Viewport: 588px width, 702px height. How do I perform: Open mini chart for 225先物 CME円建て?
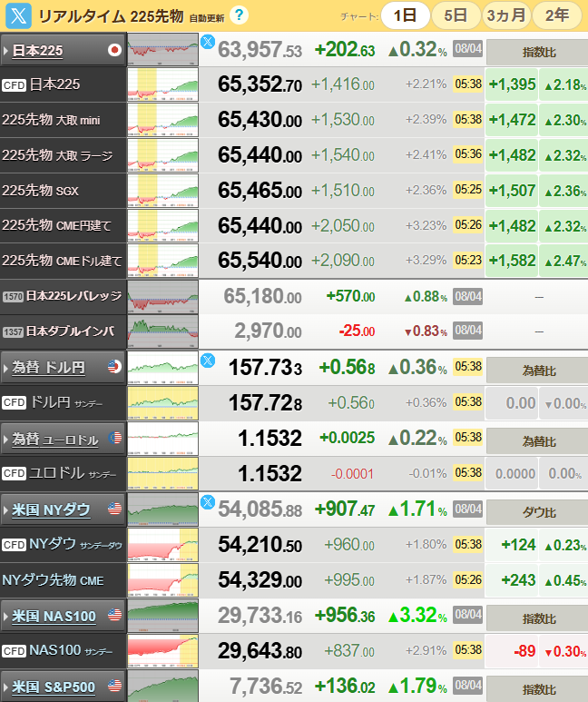click(163, 225)
